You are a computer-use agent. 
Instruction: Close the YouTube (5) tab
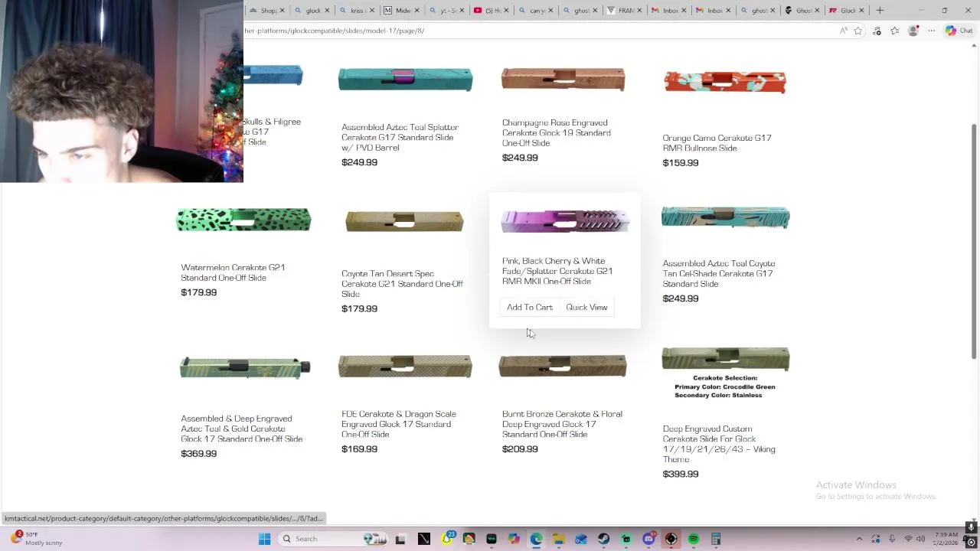pos(505,11)
